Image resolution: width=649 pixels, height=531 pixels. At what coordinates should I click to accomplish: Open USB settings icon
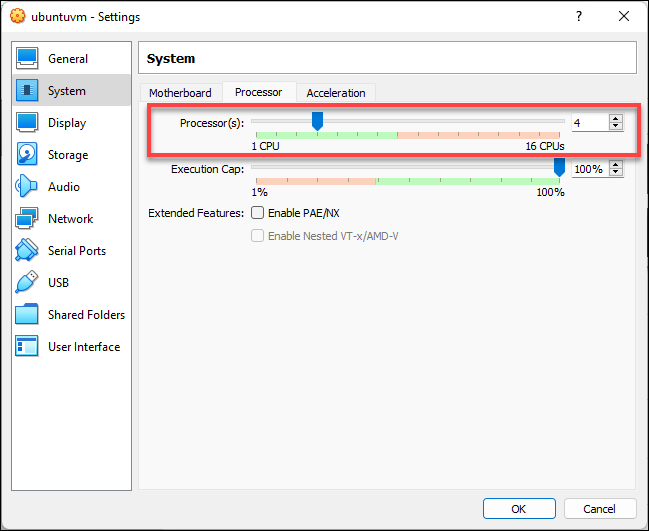pos(28,283)
